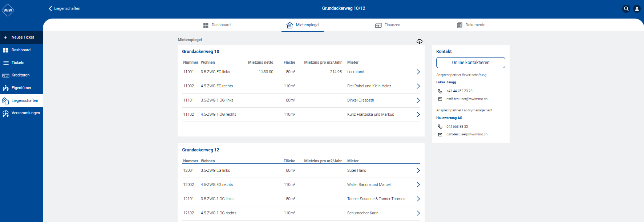Select Liegenschaften in the sidebar
This screenshot has width=644, height=222.
[x=21, y=101]
